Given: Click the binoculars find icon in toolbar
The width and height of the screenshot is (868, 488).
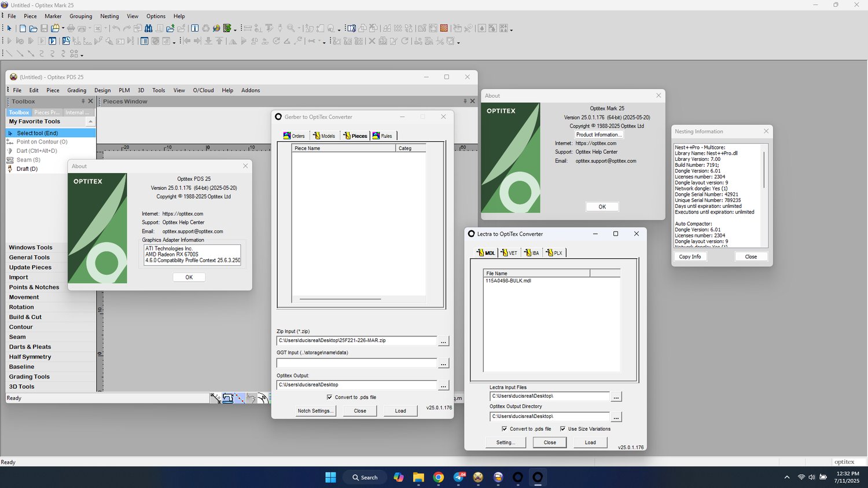Looking at the screenshot, I should 149,28.
